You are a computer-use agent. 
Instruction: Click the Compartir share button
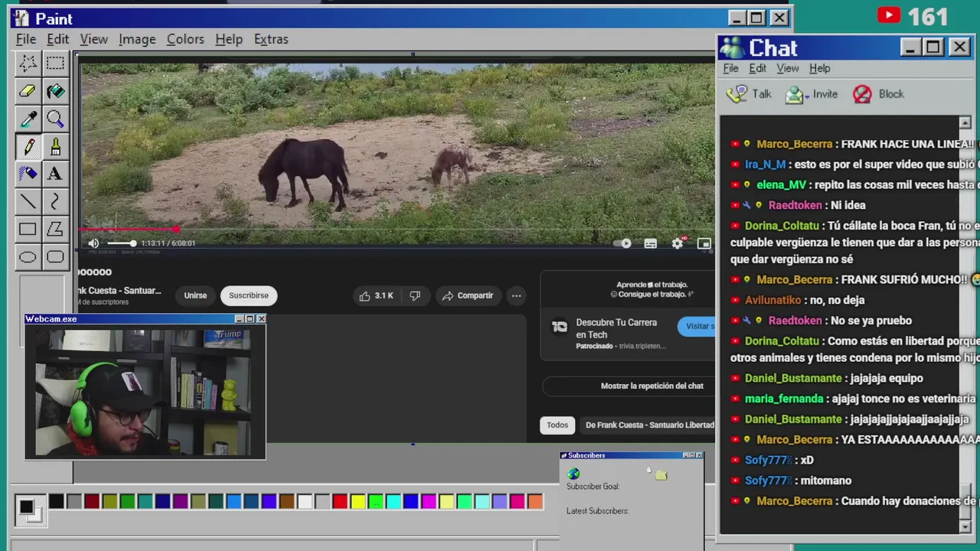pyautogui.click(x=468, y=295)
